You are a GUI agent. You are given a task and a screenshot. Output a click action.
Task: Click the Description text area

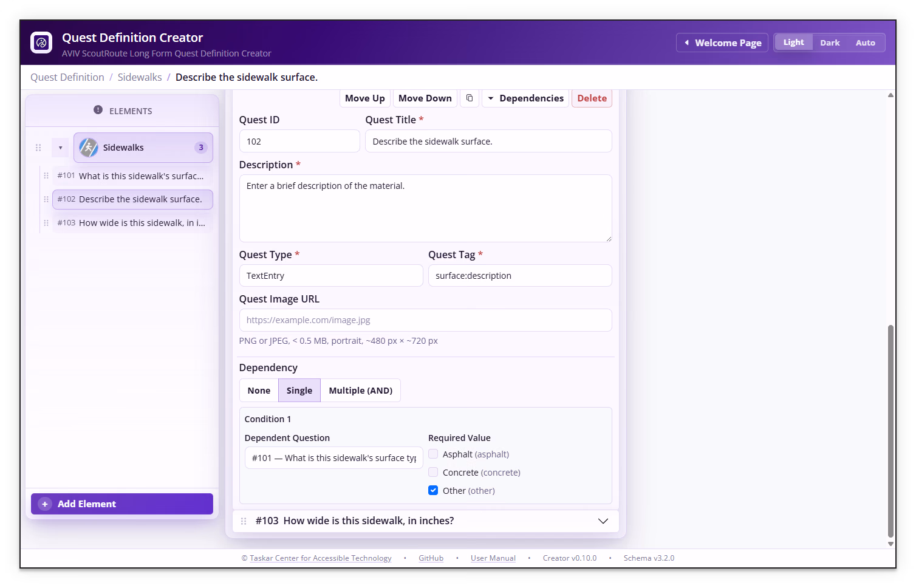(x=425, y=208)
